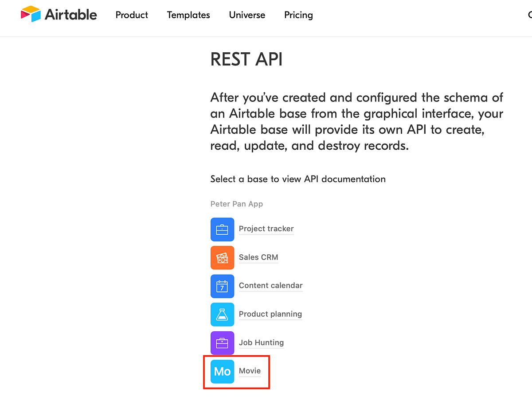The width and height of the screenshot is (532, 404).
Task: Click the Project tracker briefcase icon
Action: point(222,229)
